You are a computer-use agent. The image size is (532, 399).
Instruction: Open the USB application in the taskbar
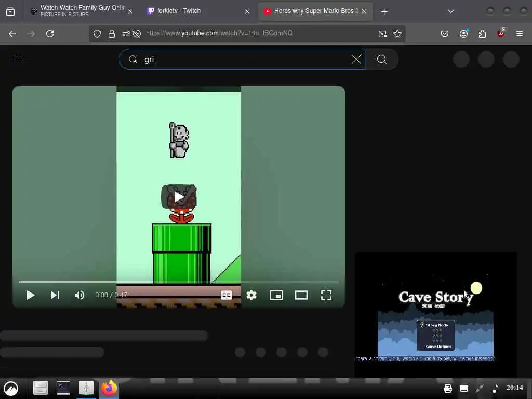86,388
